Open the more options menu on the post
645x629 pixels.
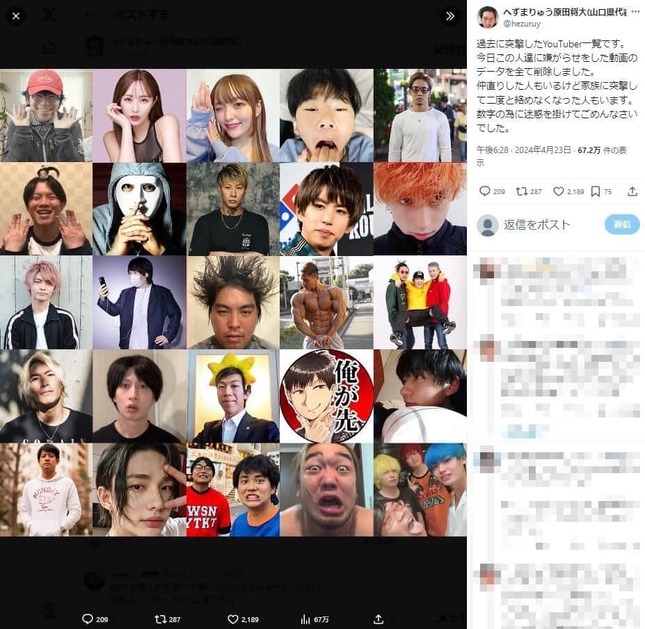pyautogui.click(x=633, y=10)
